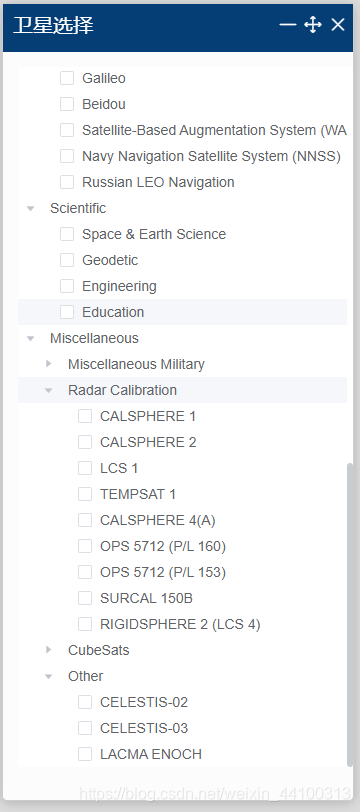The width and height of the screenshot is (360, 812).
Task: Close the satellite selection panel
Action: [338, 24]
